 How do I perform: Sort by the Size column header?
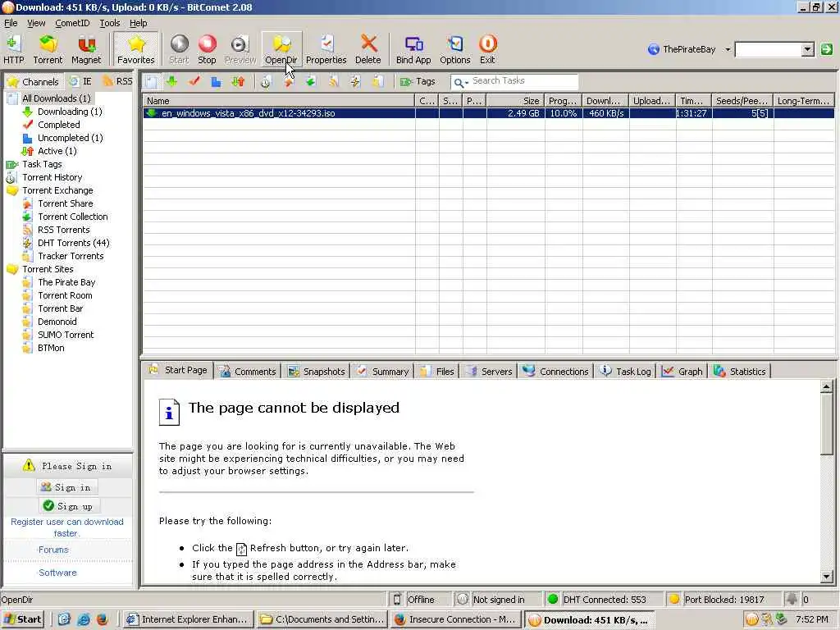(x=515, y=101)
